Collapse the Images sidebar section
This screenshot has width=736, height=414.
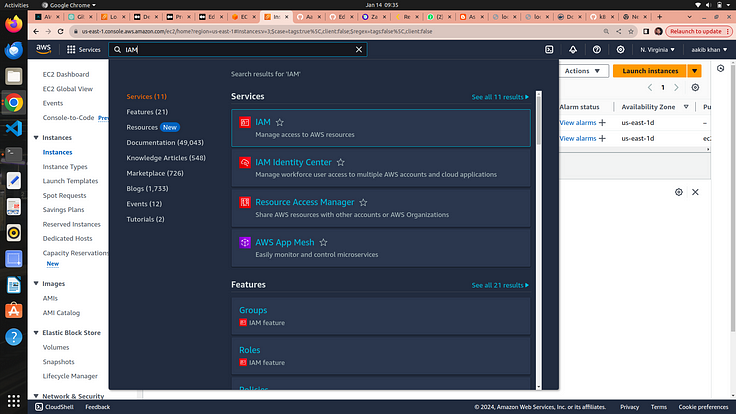[36, 284]
